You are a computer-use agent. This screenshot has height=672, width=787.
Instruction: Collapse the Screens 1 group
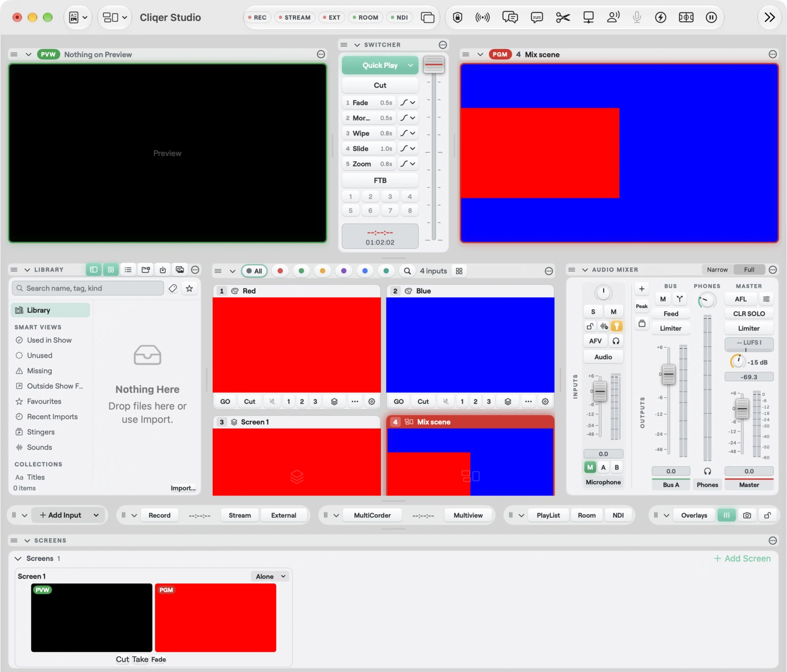[18, 558]
